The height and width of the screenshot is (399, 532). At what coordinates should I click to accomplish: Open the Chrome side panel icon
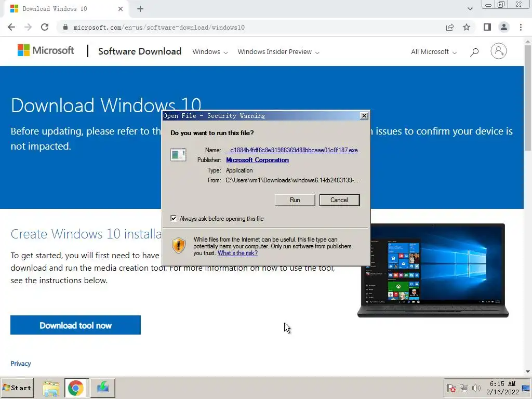(x=487, y=27)
